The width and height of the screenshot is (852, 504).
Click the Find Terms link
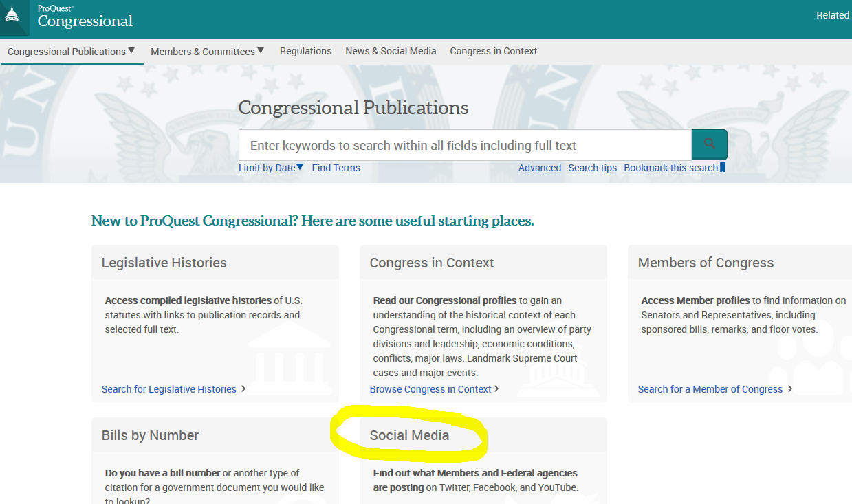[336, 168]
